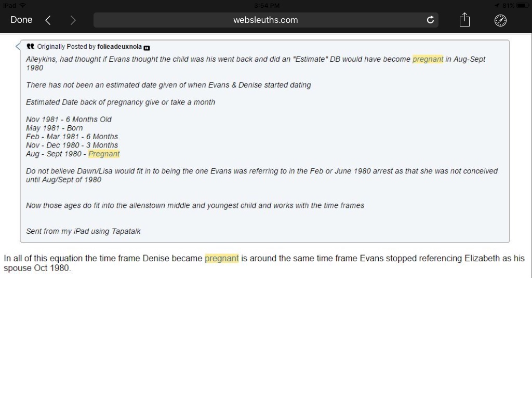Image resolution: width=532 pixels, height=399 pixels.
Task: Tap the 3:54 PM clock
Action: point(267,5)
